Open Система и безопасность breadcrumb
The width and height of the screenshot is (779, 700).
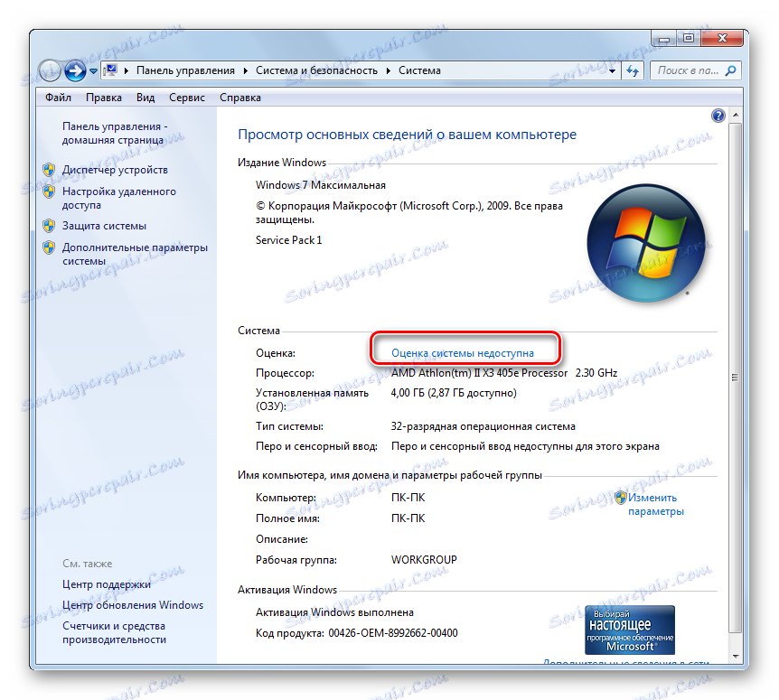(x=316, y=70)
